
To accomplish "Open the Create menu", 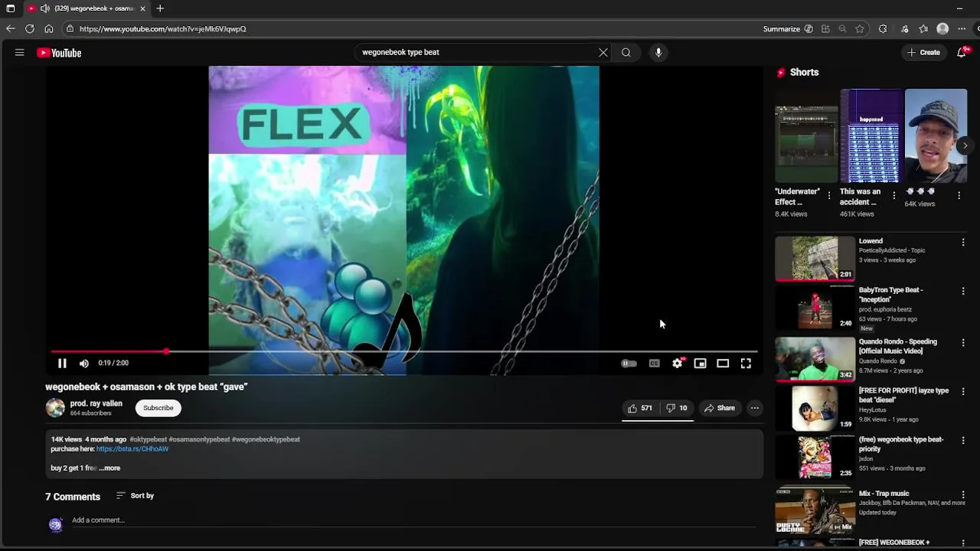I will point(923,53).
